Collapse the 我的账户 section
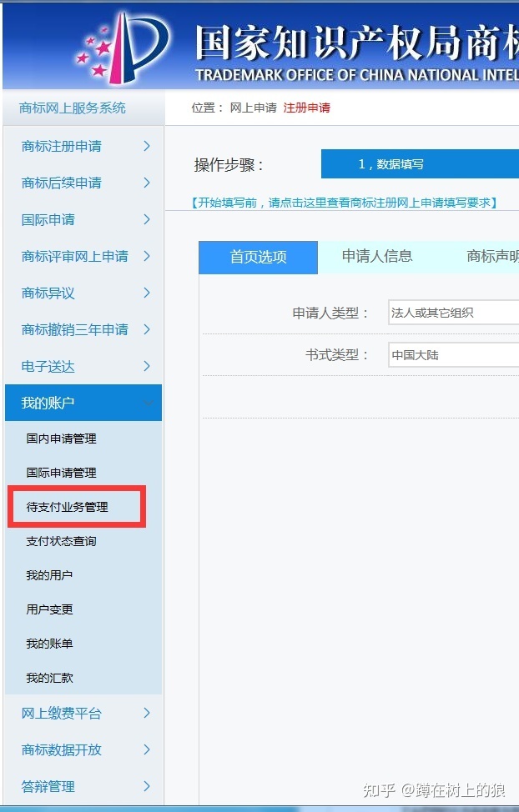This screenshot has width=519, height=812. tap(148, 403)
